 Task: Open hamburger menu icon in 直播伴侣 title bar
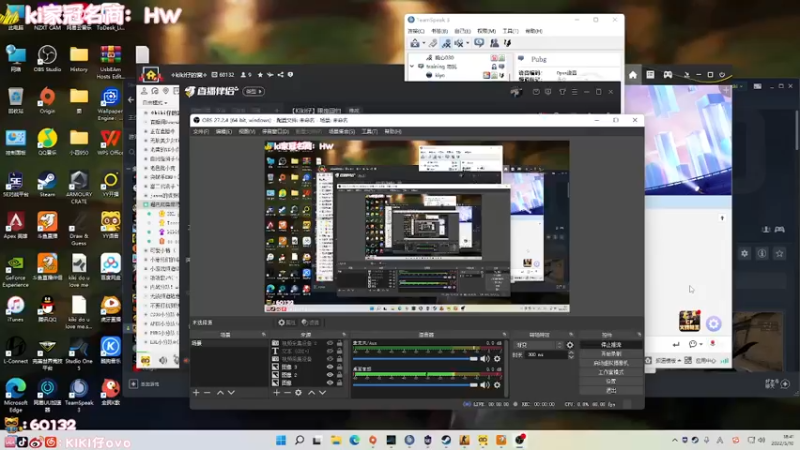click(574, 92)
